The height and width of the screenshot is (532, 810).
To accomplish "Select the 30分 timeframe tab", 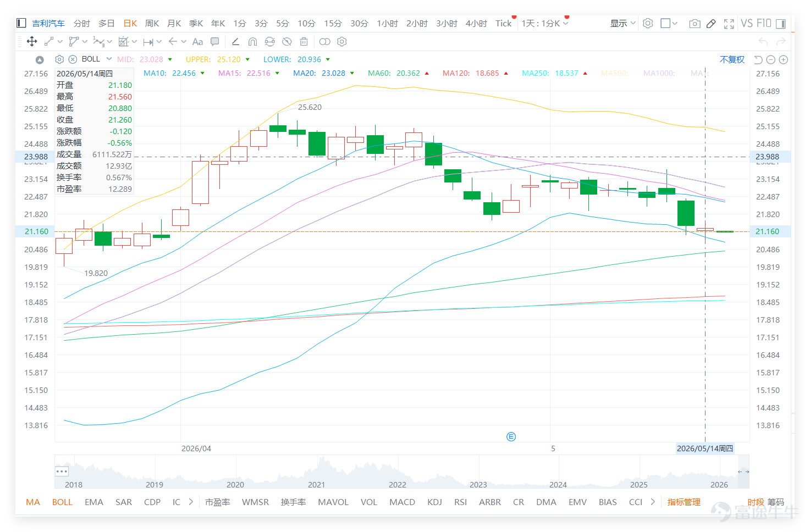I will (x=359, y=23).
